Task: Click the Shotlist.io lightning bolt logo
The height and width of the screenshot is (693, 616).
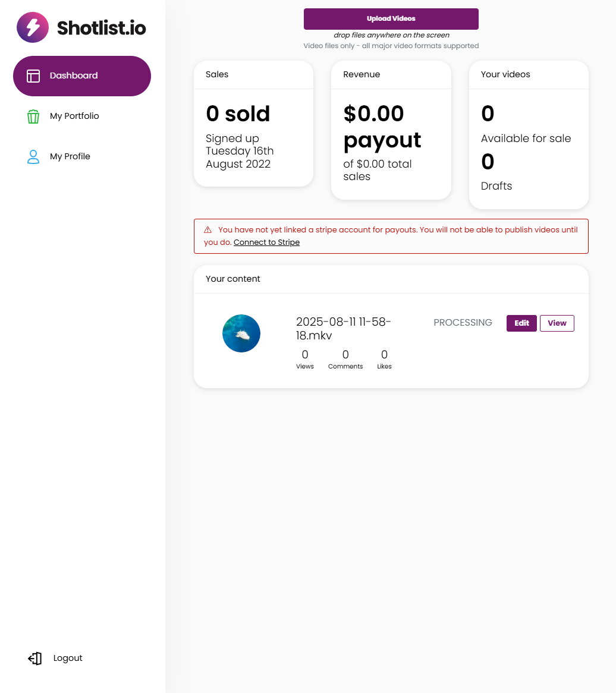Action: click(33, 27)
